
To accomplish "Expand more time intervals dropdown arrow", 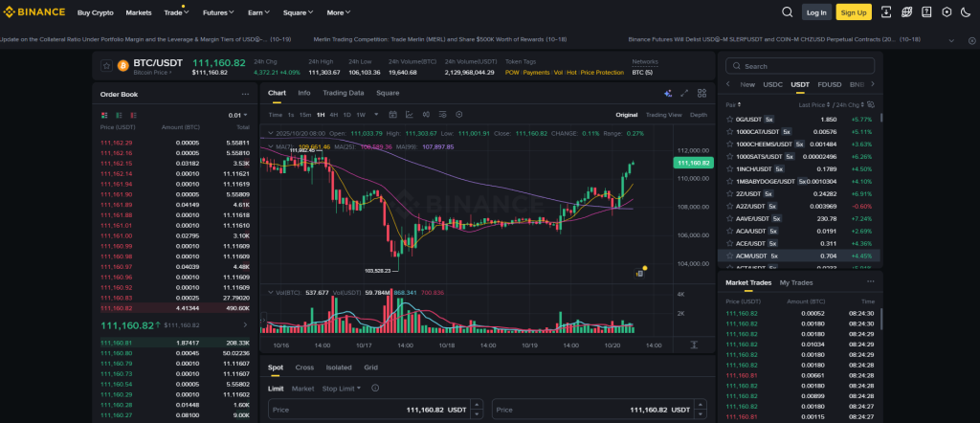I will [376, 114].
